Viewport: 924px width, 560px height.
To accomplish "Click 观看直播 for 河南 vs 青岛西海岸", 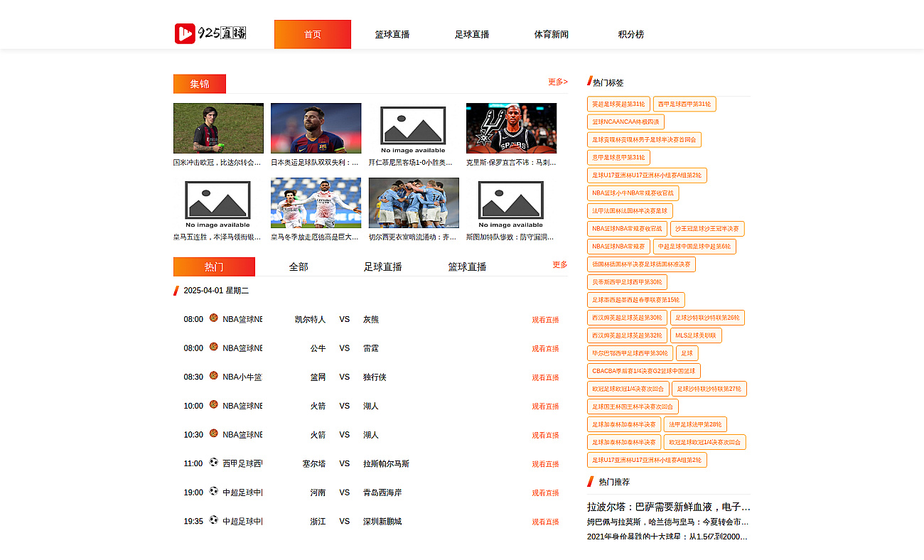I will pyautogui.click(x=546, y=492).
